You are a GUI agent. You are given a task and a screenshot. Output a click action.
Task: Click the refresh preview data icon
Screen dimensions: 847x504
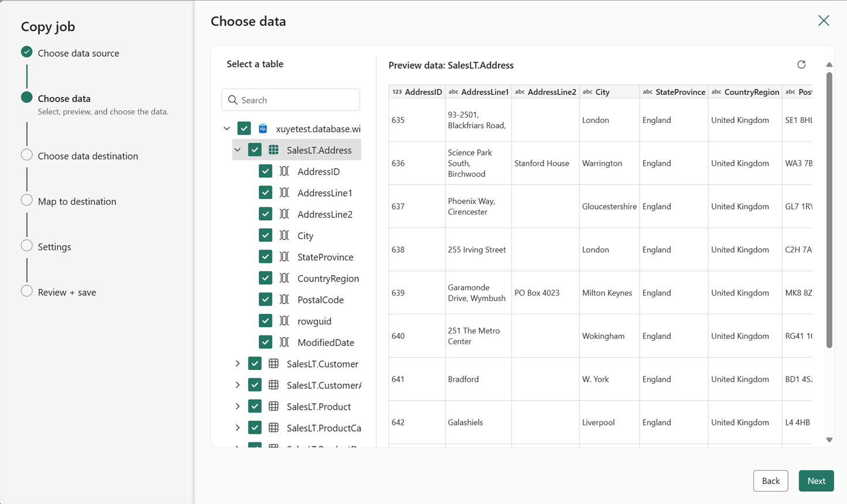pos(801,64)
